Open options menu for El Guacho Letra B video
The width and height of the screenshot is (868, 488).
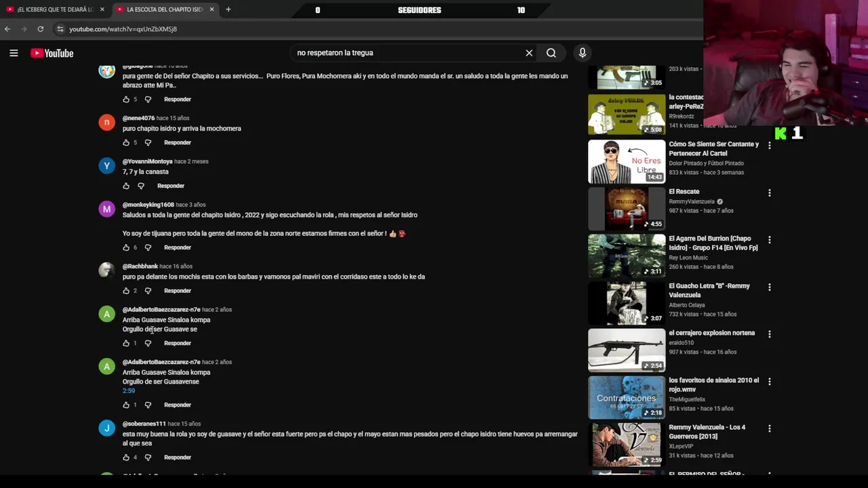pyautogui.click(x=769, y=287)
